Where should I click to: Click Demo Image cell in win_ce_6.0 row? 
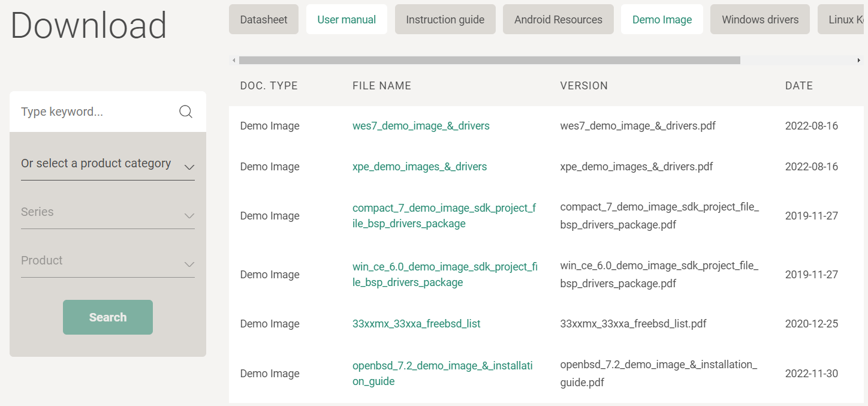pos(270,275)
